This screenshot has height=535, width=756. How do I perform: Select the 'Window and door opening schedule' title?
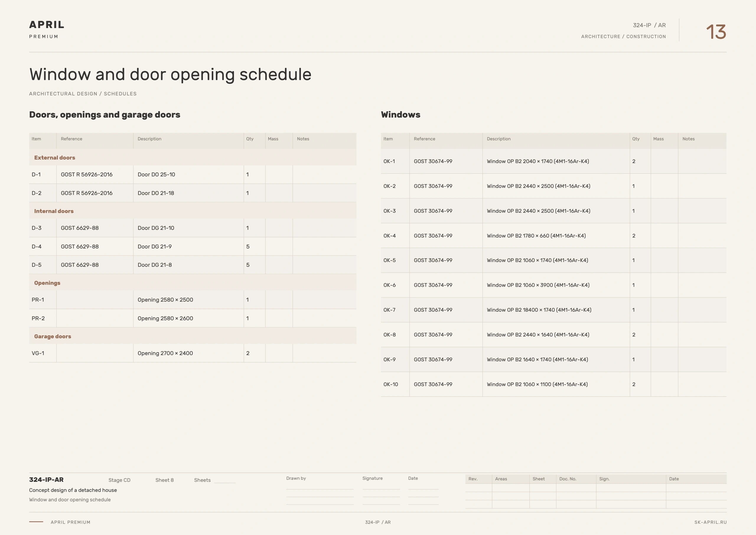[170, 74]
